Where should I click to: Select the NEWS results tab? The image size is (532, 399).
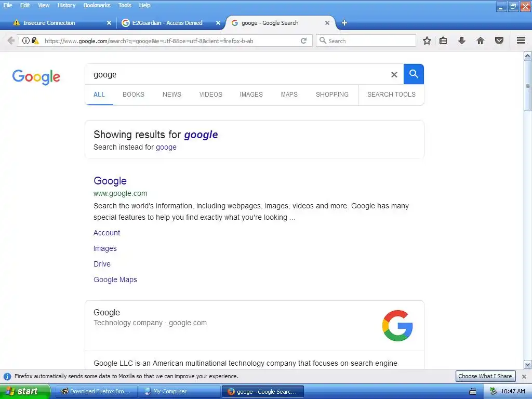[x=171, y=95]
